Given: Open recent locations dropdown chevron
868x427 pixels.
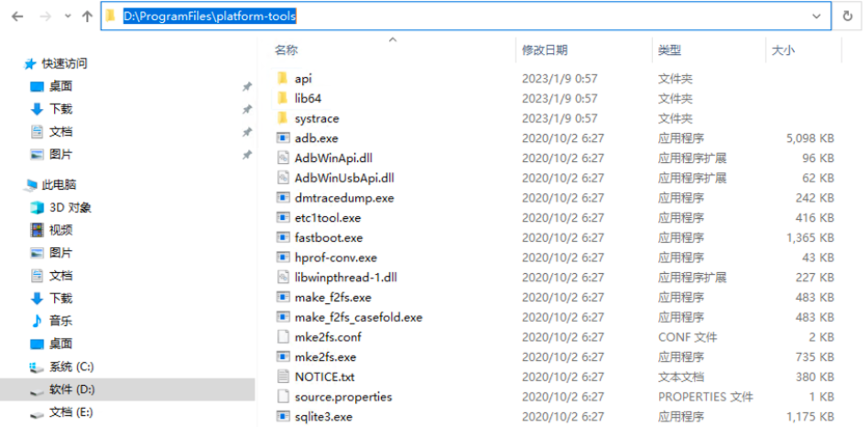Looking at the screenshot, I should point(68,16).
